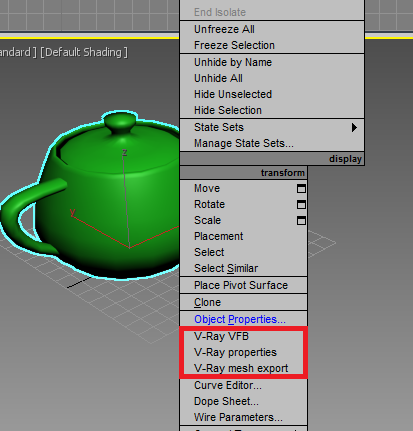The width and height of the screenshot is (413, 431).
Task: Open the Dope Sheet
Action: pyautogui.click(x=243, y=401)
